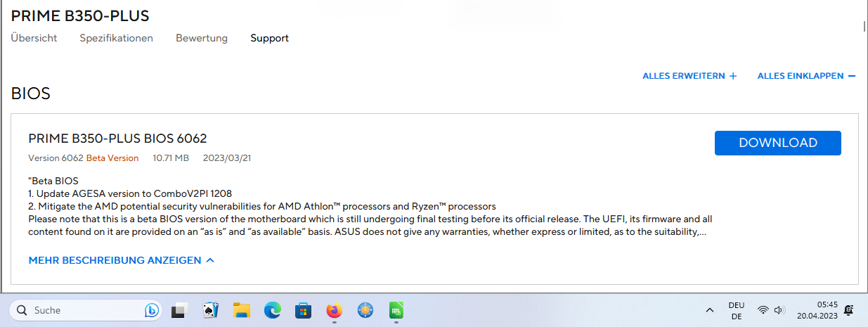Click the volume speaker tray icon
868x327 pixels.
click(x=779, y=310)
